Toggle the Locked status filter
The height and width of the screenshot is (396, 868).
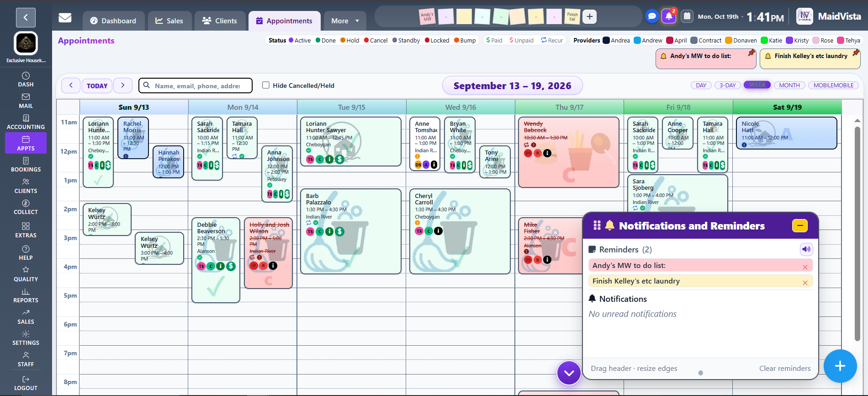coord(437,40)
